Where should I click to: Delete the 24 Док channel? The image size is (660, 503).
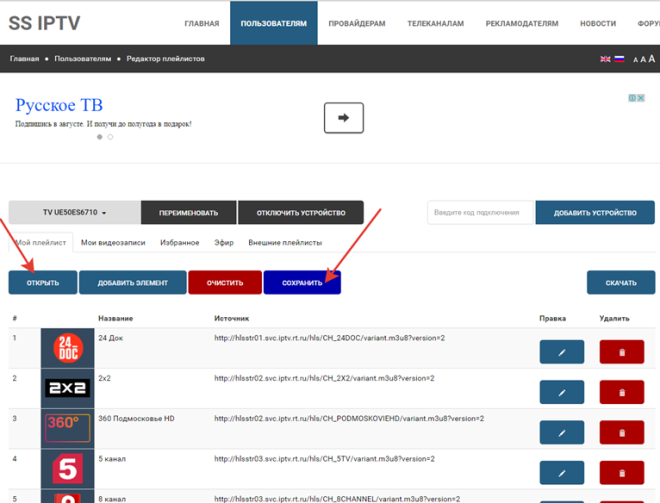point(622,352)
